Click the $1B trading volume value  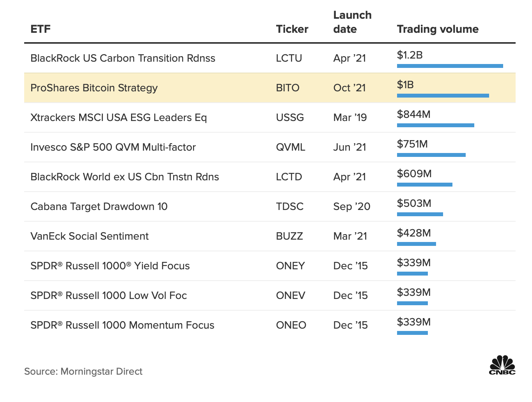pyautogui.click(x=405, y=85)
